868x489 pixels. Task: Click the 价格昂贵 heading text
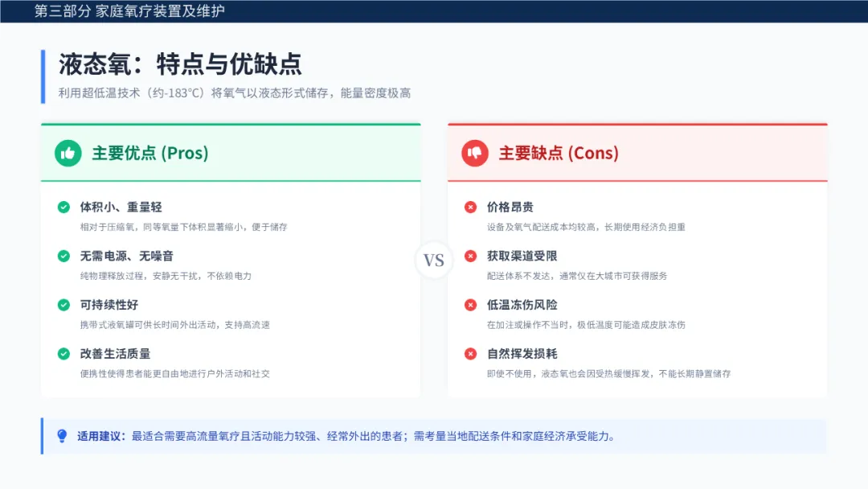point(510,208)
